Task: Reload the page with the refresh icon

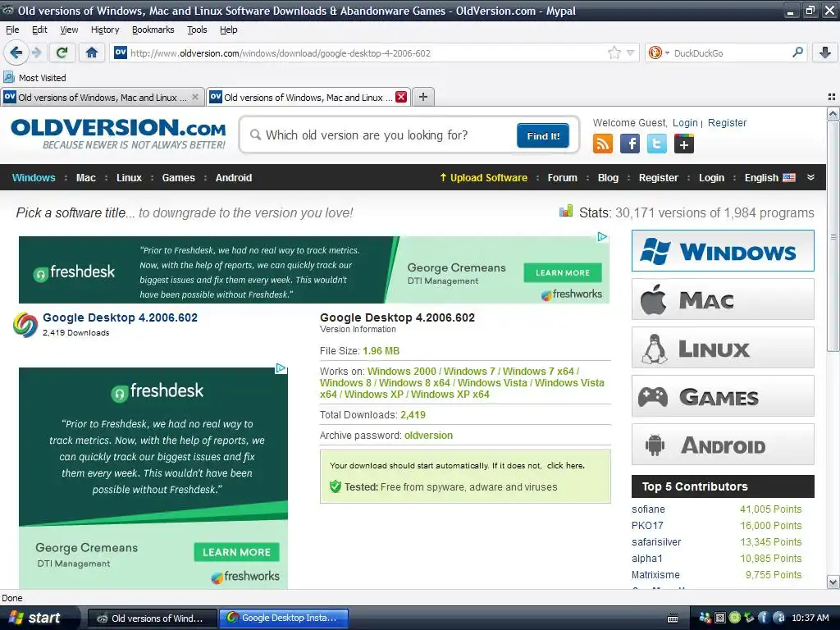Action: click(62, 52)
